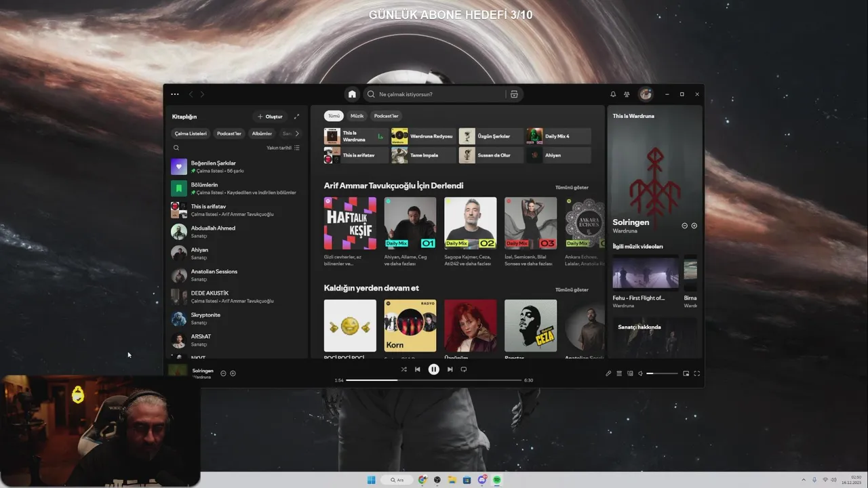
Task: Open Haftalık Keşif cover
Action: pyautogui.click(x=350, y=223)
